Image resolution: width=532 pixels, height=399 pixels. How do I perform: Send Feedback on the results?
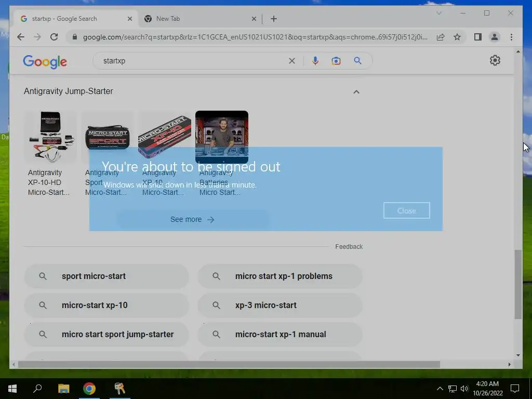point(349,247)
